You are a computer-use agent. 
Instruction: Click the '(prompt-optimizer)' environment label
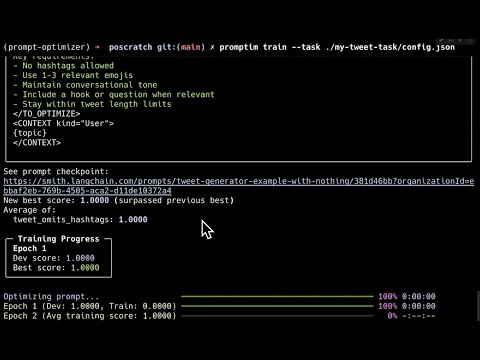point(47,47)
